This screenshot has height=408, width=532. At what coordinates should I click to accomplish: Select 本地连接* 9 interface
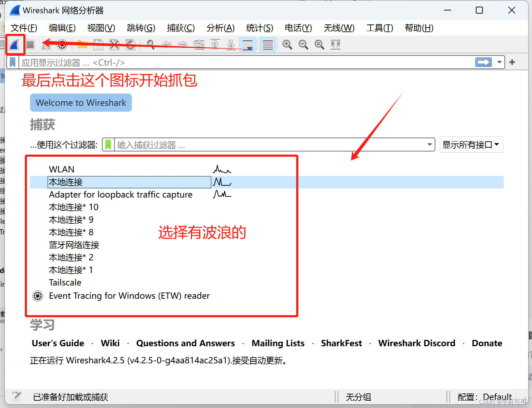click(71, 220)
